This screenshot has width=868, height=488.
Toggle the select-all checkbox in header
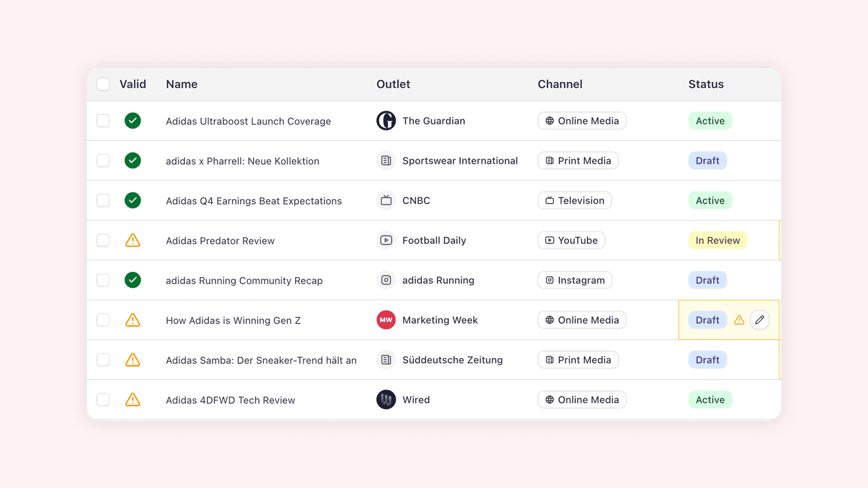[x=103, y=84]
